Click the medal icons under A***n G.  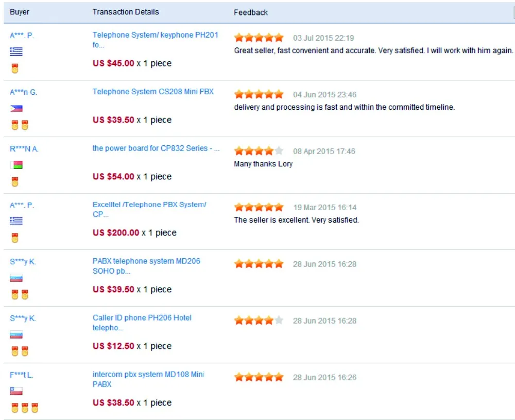[x=20, y=125]
